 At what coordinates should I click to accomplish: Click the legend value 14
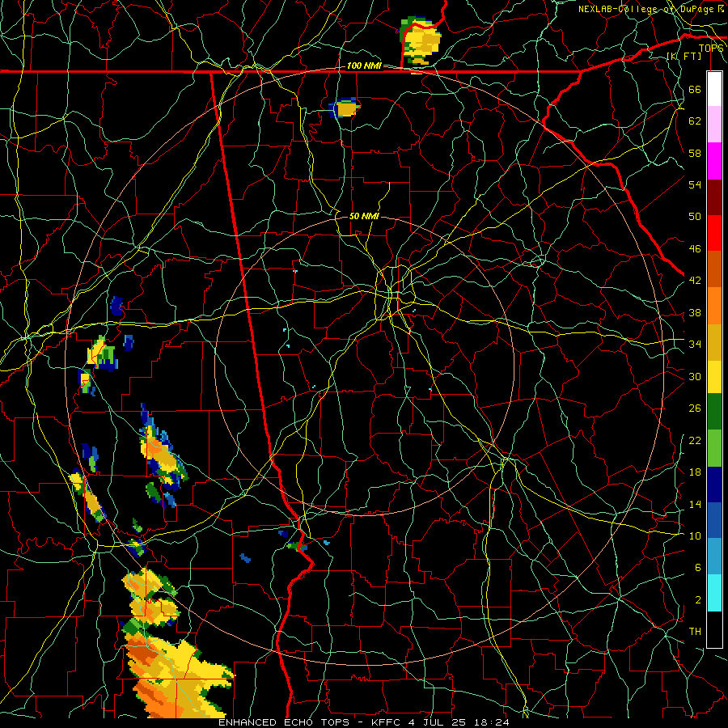(x=695, y=504)
